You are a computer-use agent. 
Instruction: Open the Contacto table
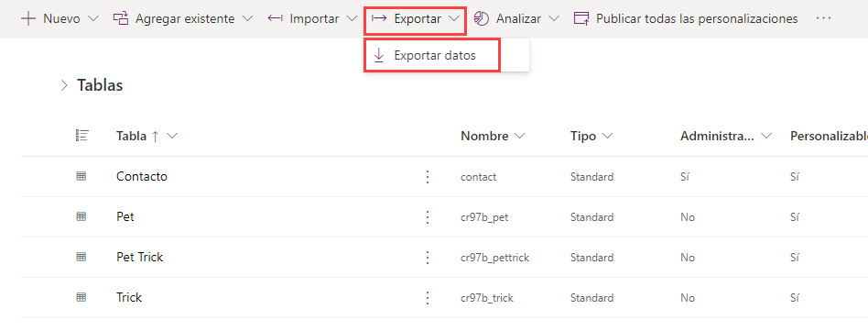pos(142,176)
